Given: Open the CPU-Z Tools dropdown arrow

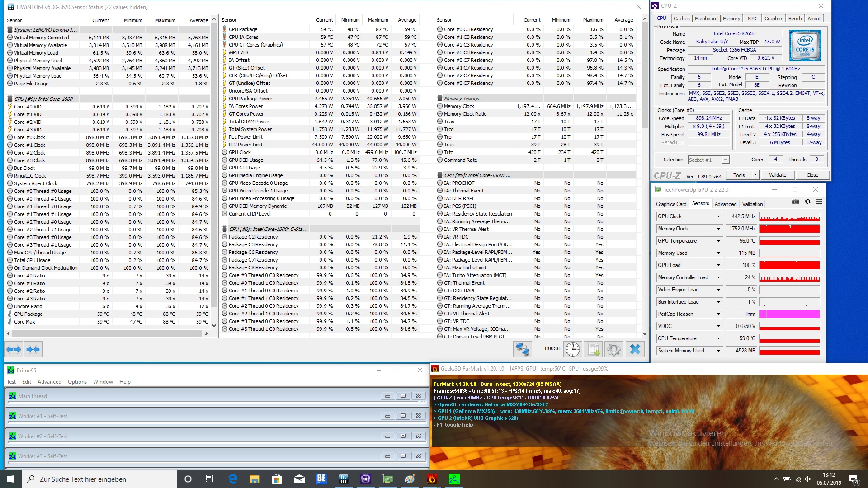Looking at the screenshot, I should click(x=755, y=175).
